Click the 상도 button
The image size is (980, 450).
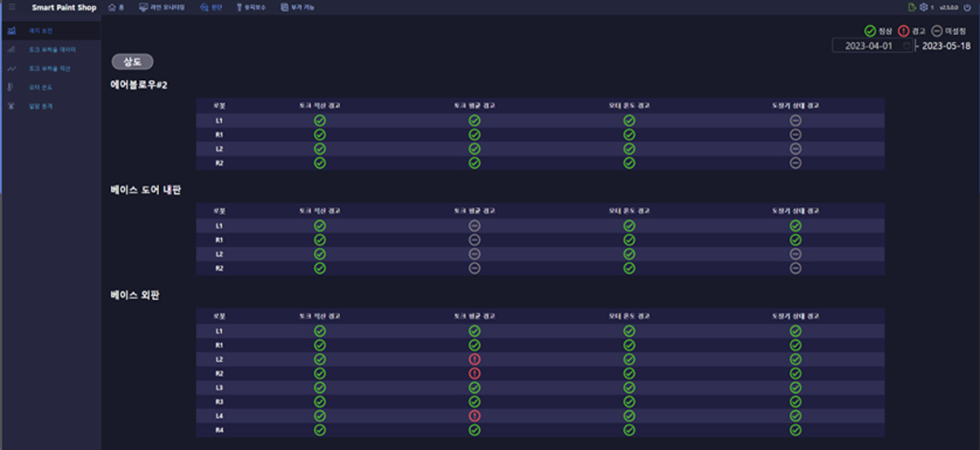[132, 61]
